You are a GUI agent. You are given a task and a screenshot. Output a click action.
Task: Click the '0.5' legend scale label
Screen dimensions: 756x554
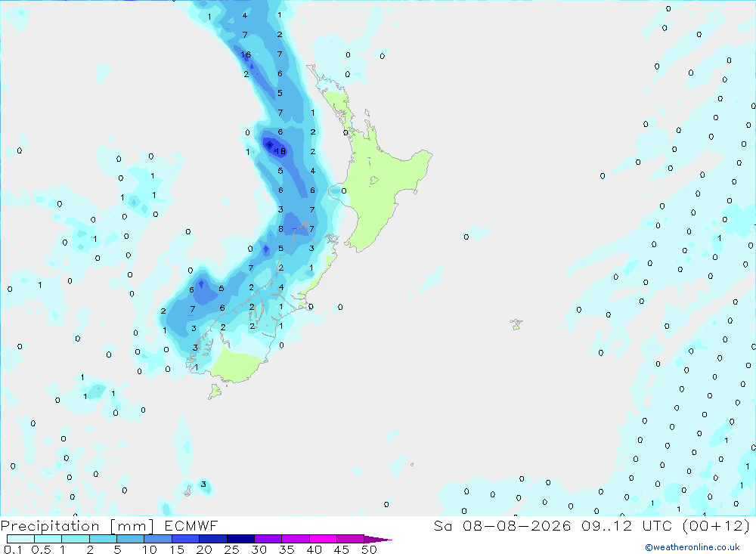41,549
